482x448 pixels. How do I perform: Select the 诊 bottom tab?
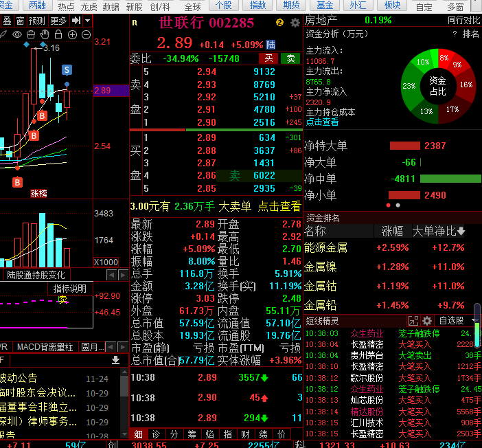tap(156, 434)
